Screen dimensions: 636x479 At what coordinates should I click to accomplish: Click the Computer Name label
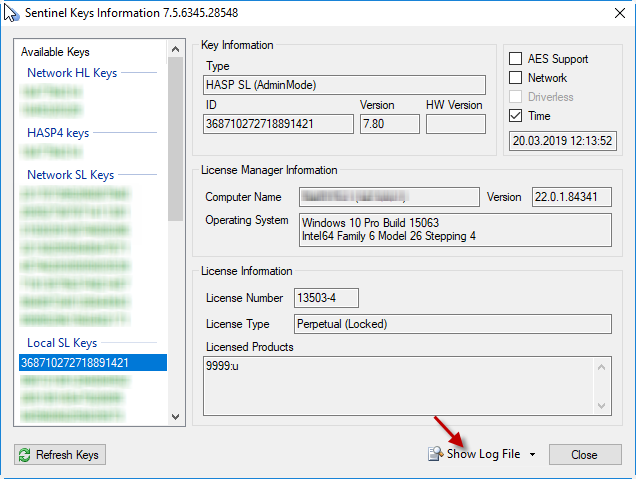243,197
